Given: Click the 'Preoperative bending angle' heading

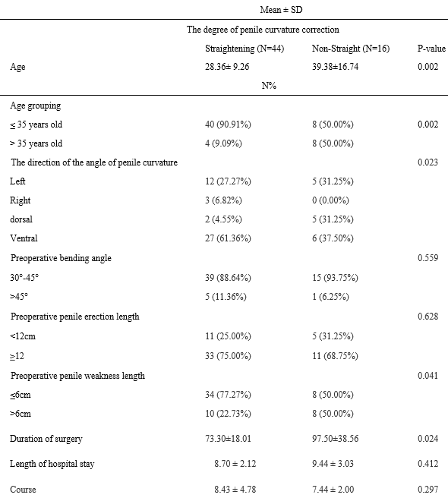Looking at the screenshot, I should coord(61,258).
